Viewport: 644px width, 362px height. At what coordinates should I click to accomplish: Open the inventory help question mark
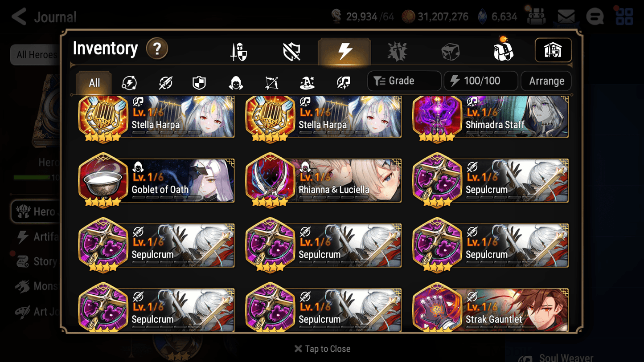(x=157, y=49)
